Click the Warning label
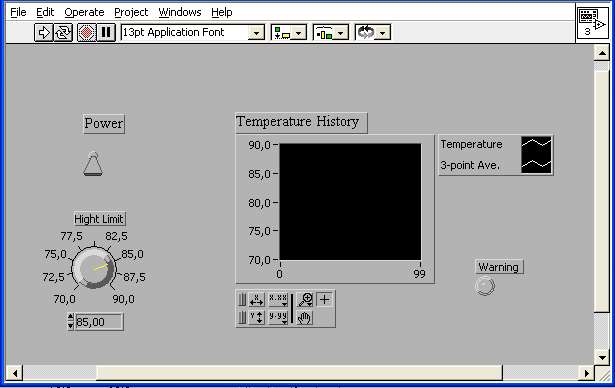 point(499,267)
